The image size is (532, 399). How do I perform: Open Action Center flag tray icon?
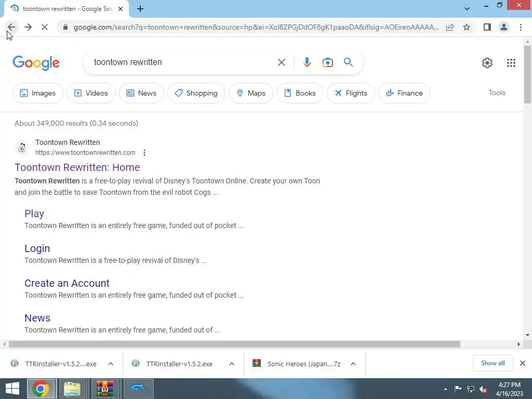click(458, 389)
